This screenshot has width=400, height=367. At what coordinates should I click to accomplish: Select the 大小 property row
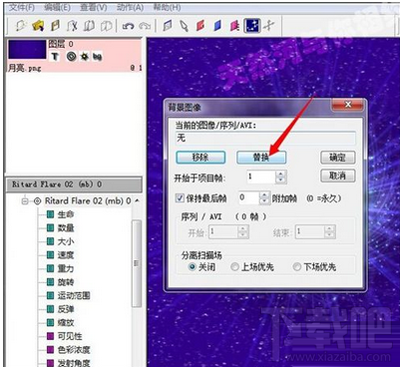[60, 241]
